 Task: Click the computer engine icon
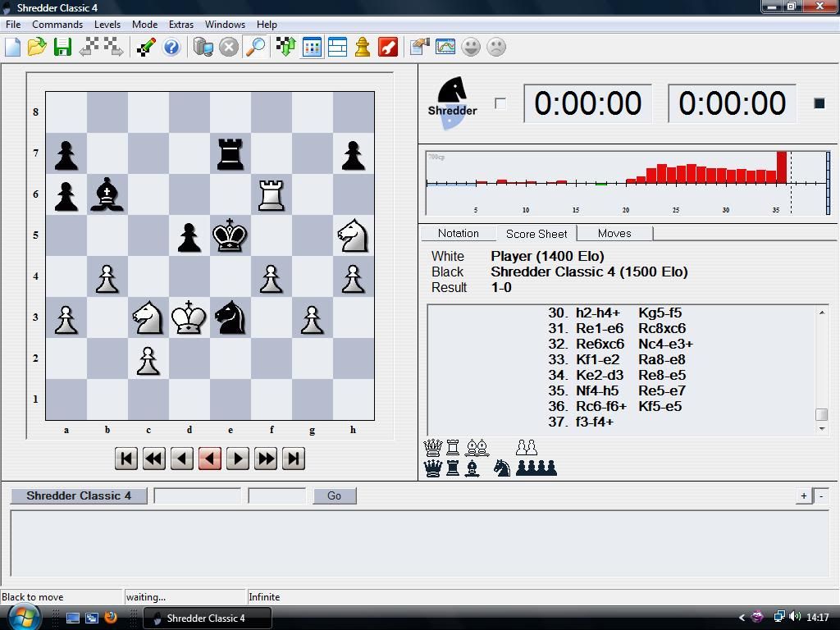pyautogui.click(x=203, y=47)
